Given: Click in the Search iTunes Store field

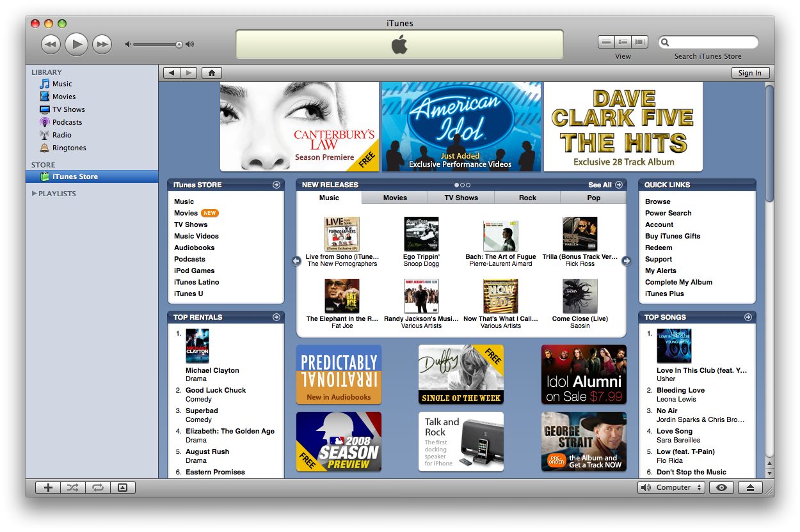Looking at the screenshot, I should (x=708, y=42).
